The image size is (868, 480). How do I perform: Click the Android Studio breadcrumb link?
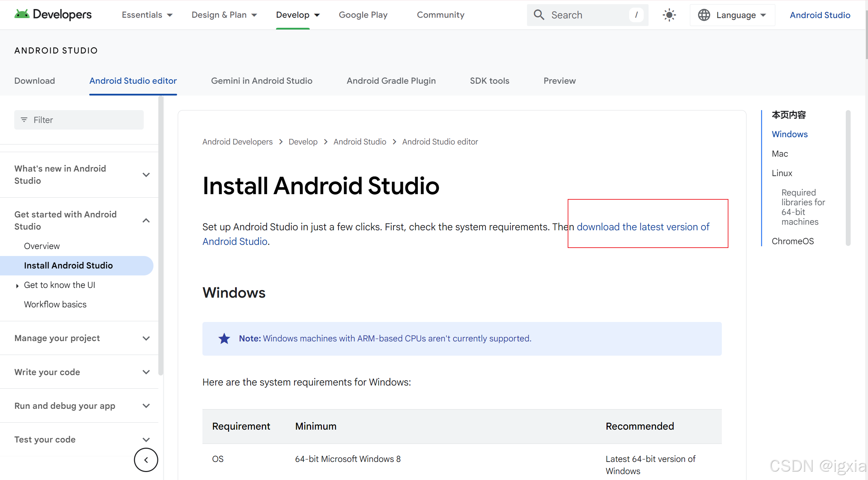pyautogui.click(x=360, y=142)
